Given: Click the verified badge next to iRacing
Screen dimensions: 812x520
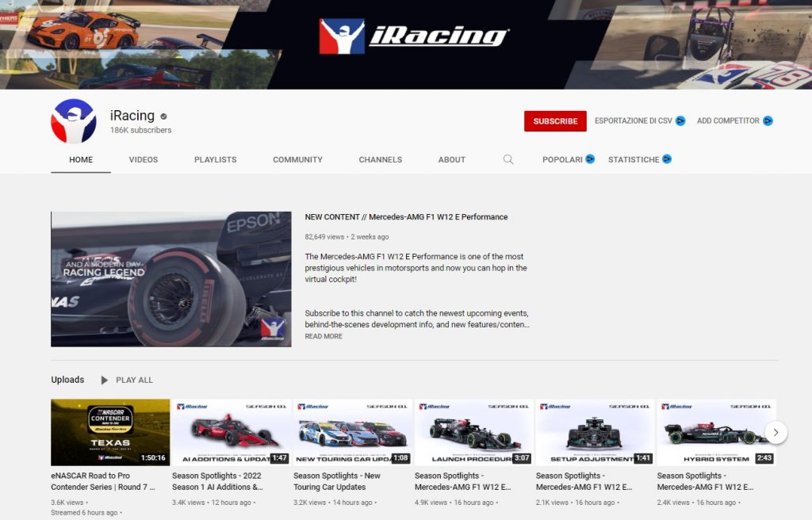Looking at the screenshot, I should [x=163, y=117].
